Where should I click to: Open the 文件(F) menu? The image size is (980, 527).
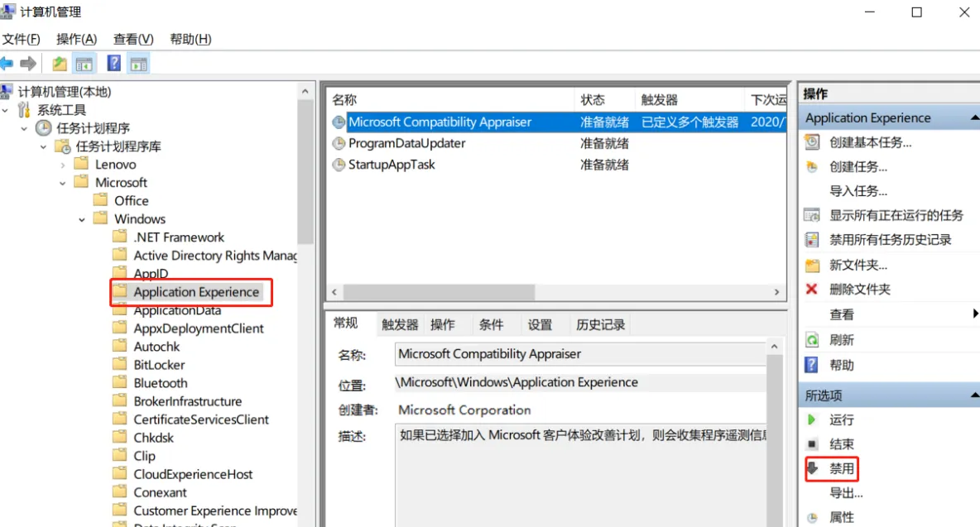click(22, 39)
